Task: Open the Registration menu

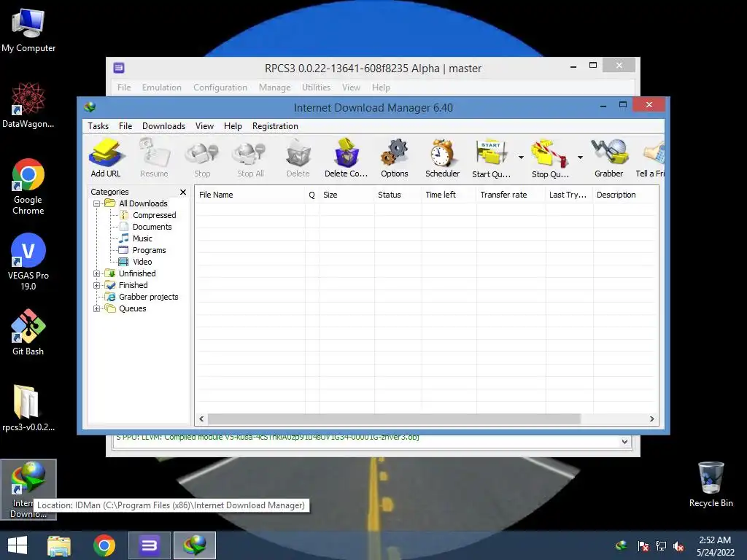Action: click(275, 126)
